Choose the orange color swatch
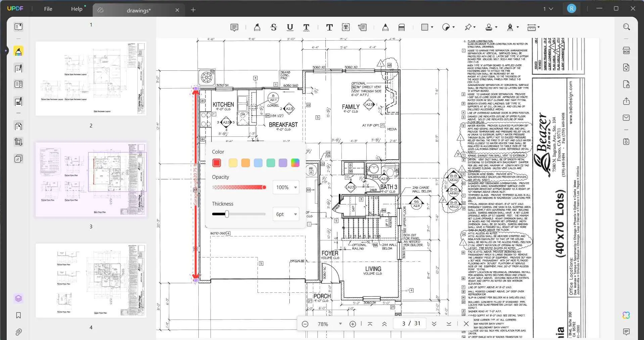The image size is (644, 340). coord(245,163)
